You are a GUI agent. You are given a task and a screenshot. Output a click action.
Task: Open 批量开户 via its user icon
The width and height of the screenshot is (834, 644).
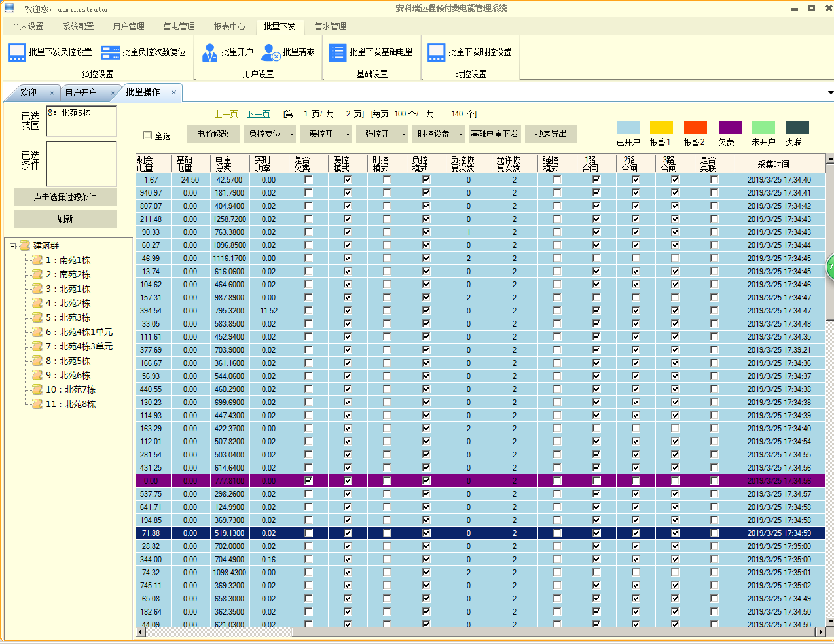[x=209, y=52]
